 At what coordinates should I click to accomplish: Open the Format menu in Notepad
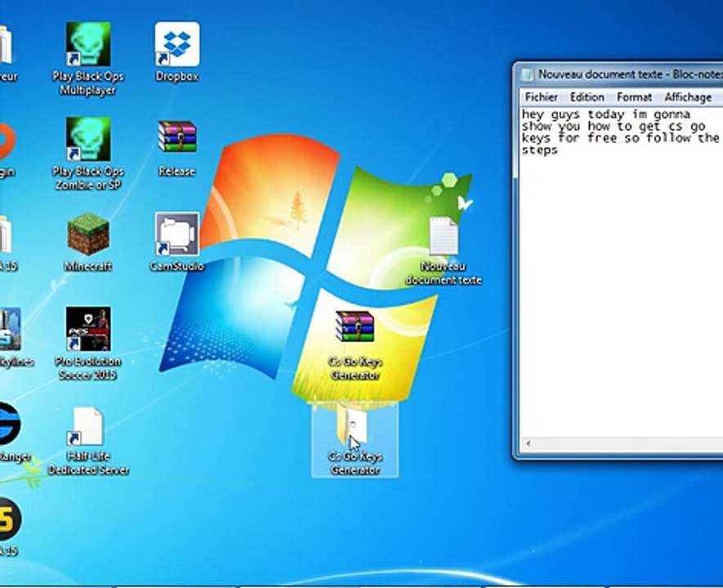tap(634, 97)
